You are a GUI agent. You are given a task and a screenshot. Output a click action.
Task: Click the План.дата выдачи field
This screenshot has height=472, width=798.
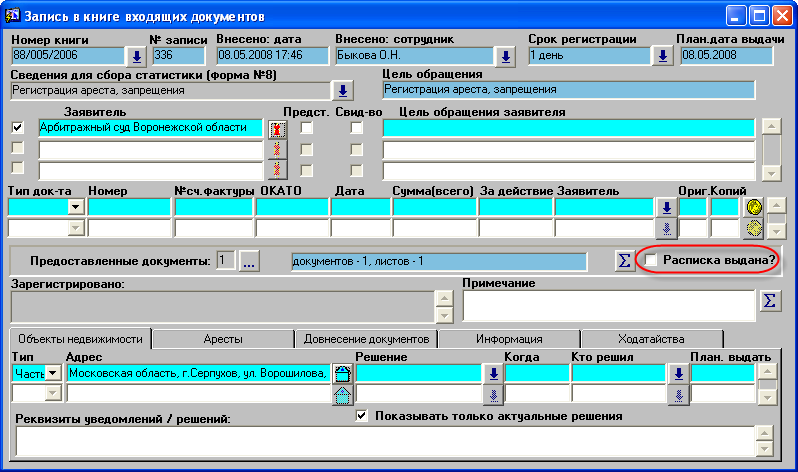pyautogui.click(x=726, y=55)
